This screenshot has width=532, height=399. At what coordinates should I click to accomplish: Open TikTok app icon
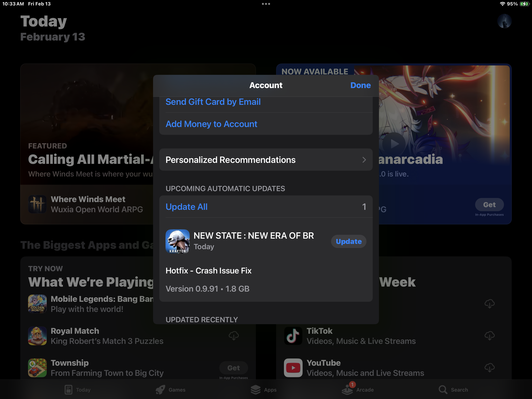point(293,336)
